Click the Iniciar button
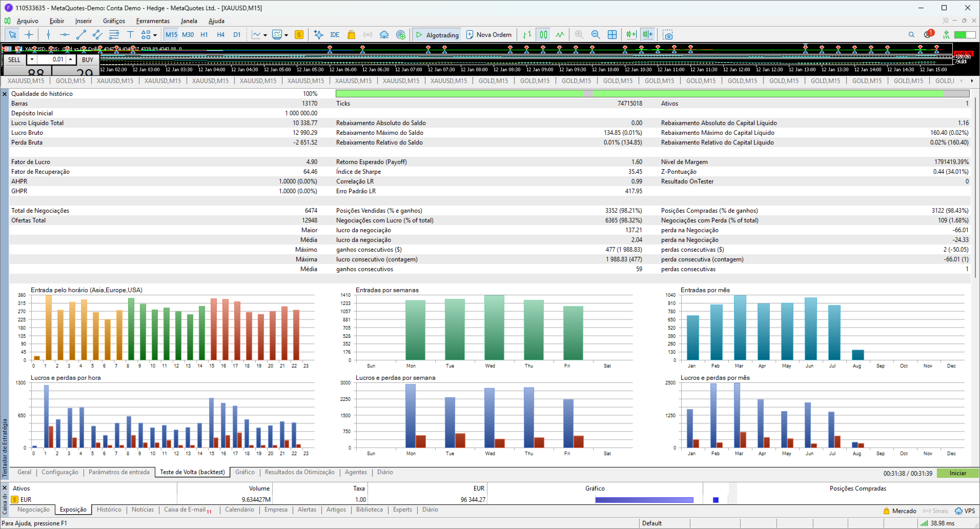This screenshot has width=980, height=529. tap(957, 473)
